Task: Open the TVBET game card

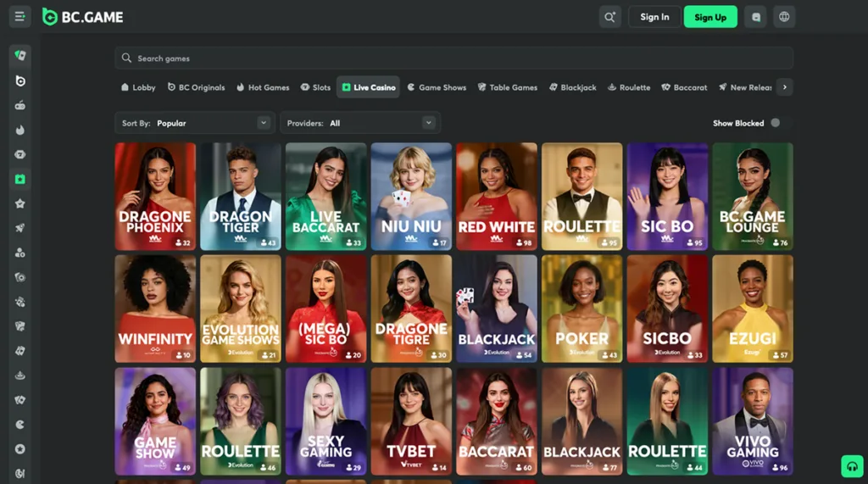Action: click(411, 421)
